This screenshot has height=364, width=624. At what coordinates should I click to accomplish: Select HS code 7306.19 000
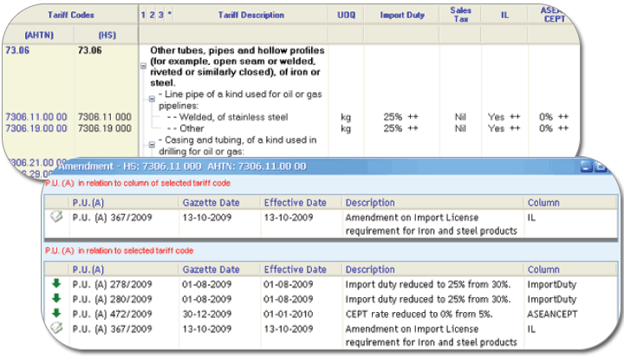[x=105, y=128]
